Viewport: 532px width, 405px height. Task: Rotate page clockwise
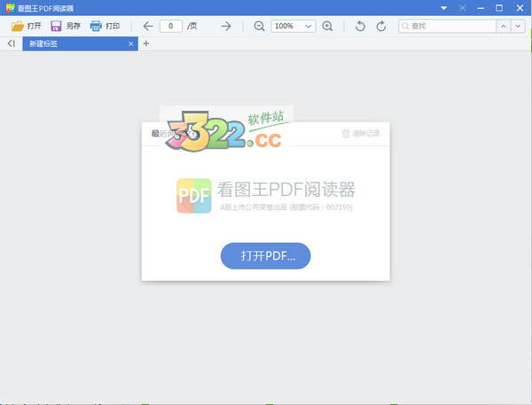point(381,26)
